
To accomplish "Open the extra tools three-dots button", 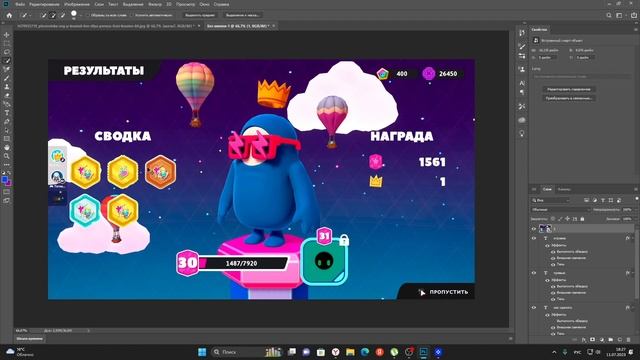I will (7, 164).
